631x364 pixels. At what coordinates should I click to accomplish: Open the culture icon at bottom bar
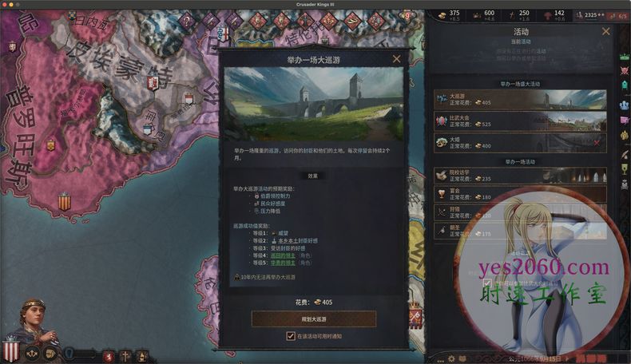[x=142, y=356]
